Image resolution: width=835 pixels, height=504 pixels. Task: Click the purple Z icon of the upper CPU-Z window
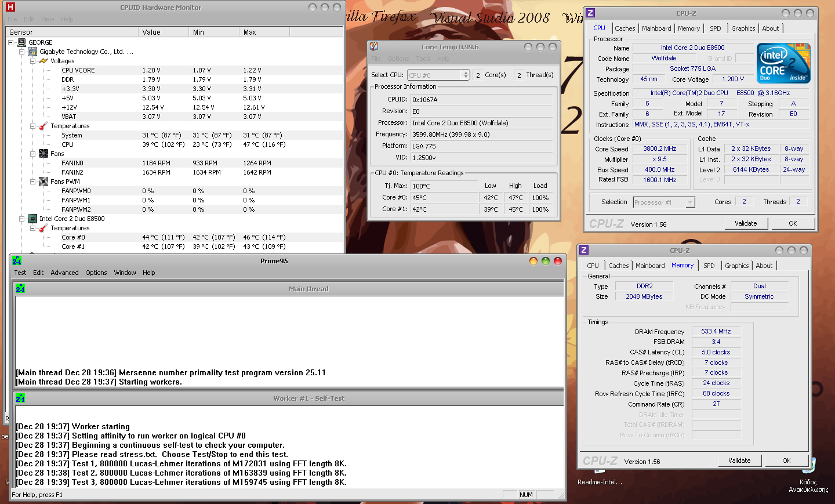pos(590,13)
